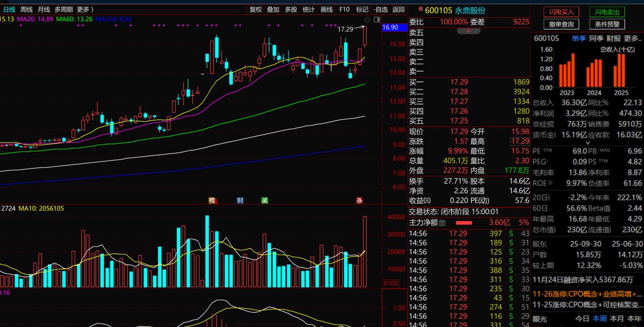Open the 条件预警 alert button

tap(607, 24)
